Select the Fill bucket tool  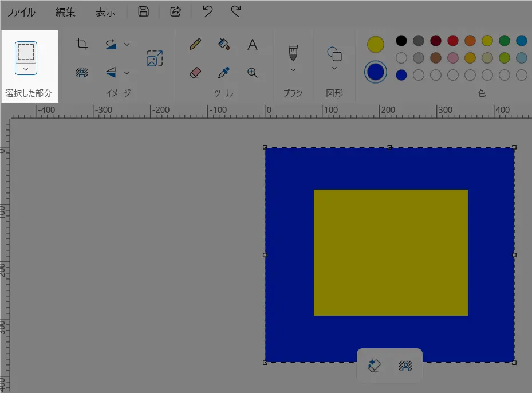click(x=224, y=44)
